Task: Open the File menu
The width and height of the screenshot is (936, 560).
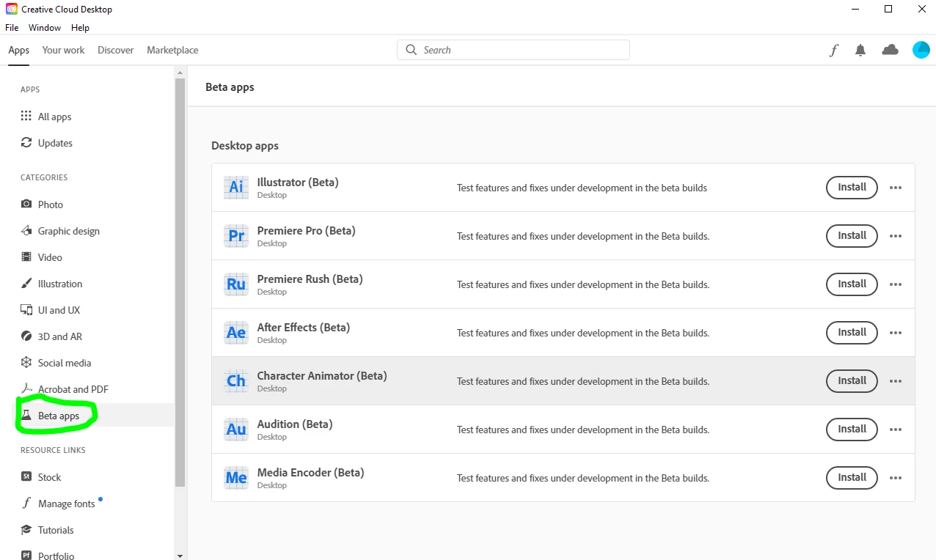Action: pyautogui.click(x=12, y=28)
